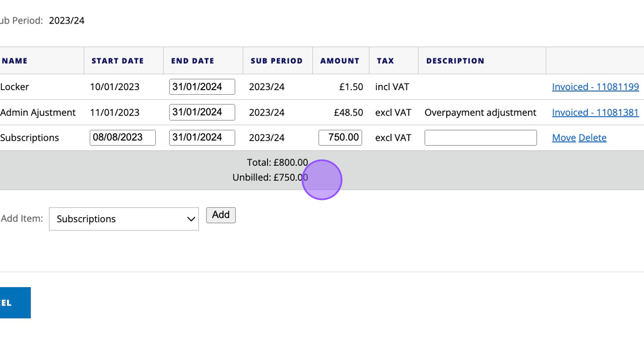Click the Subscriptions amount field
The width and height of the screenshot is (644, 359).
340,138
